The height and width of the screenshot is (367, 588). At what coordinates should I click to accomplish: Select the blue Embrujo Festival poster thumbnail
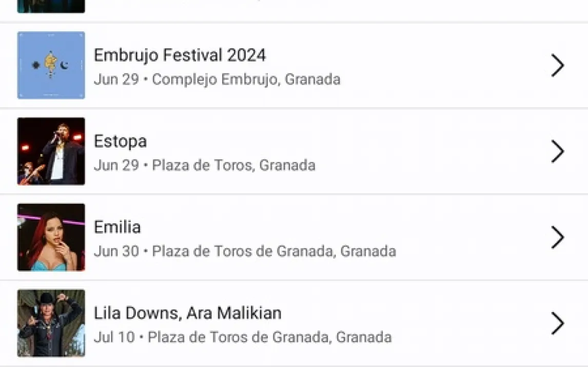(x=51, y=65)
